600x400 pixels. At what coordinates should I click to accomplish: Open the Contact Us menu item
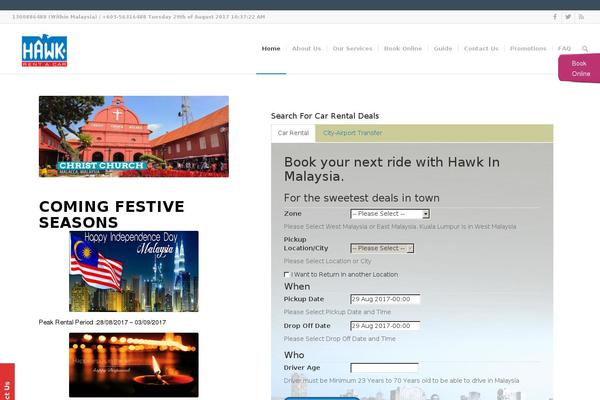481,49
